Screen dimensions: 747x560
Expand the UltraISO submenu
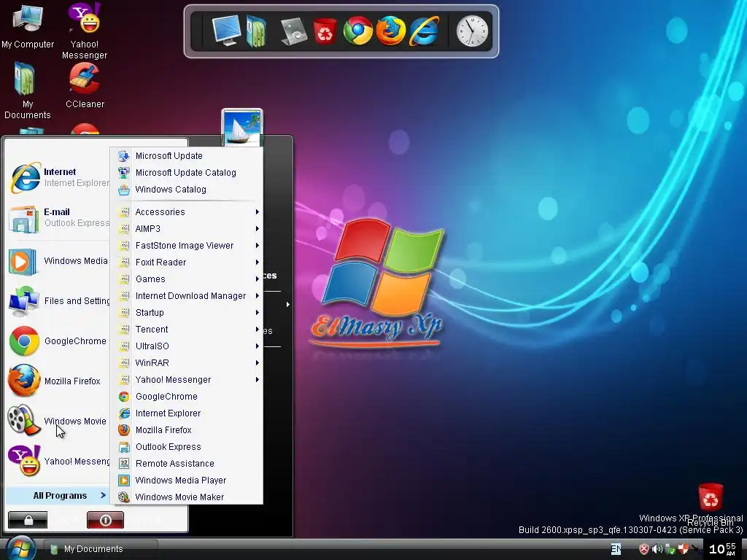(187, 346)
